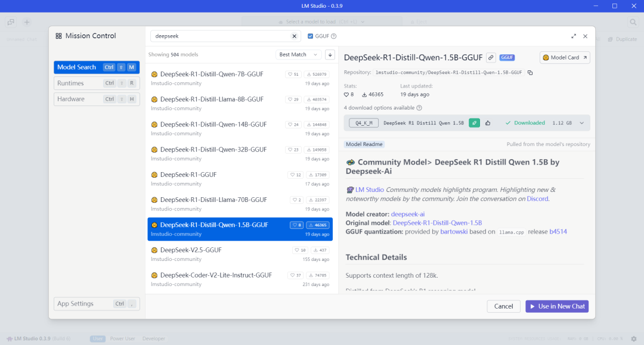Click the GGUF badge next to model title
Image resolution: width=644 pixels, height=345 pixels.
point(507,57)
